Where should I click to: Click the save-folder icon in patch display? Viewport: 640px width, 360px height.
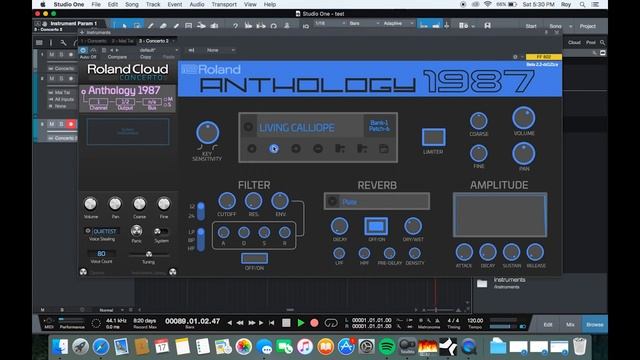tap(384, 149)
